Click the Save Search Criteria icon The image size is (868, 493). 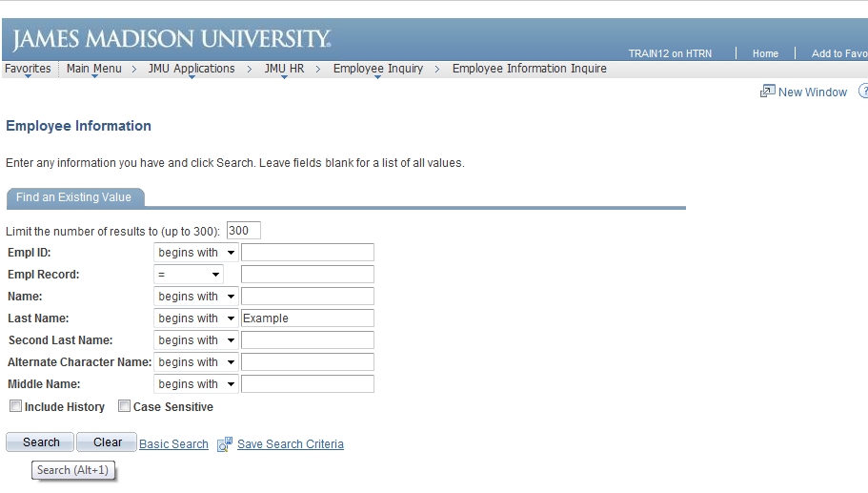coord(225,444)
